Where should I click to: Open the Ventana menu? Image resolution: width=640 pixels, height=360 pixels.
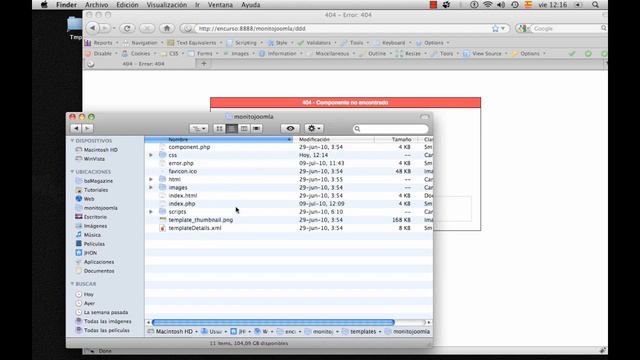pos(220,5)
